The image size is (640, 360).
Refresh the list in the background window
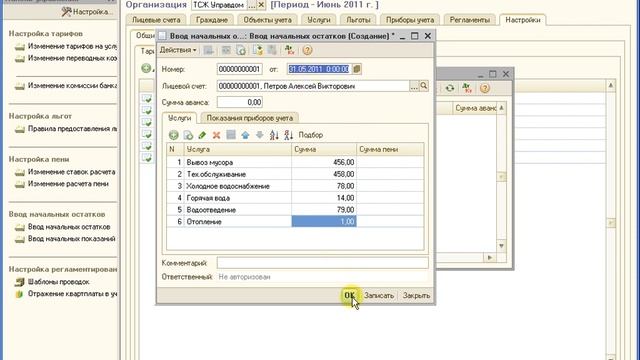[x=450, y=88]
